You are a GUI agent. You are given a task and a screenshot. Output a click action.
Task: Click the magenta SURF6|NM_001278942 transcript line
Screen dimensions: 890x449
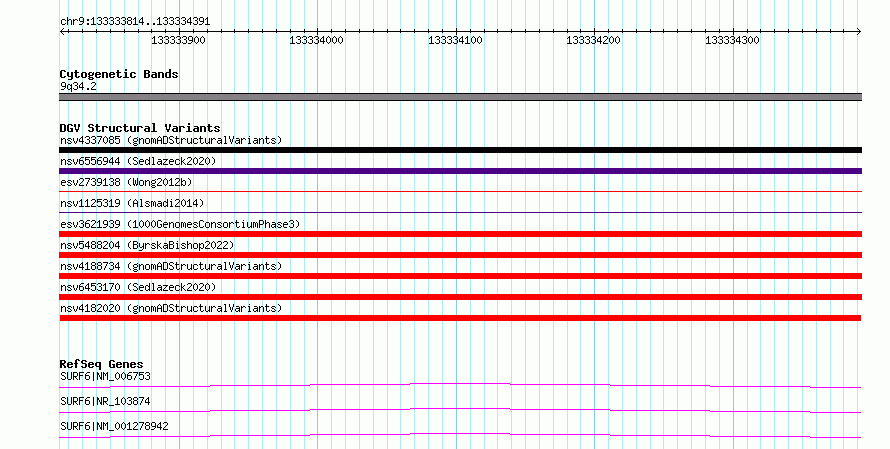coord(460,435)
